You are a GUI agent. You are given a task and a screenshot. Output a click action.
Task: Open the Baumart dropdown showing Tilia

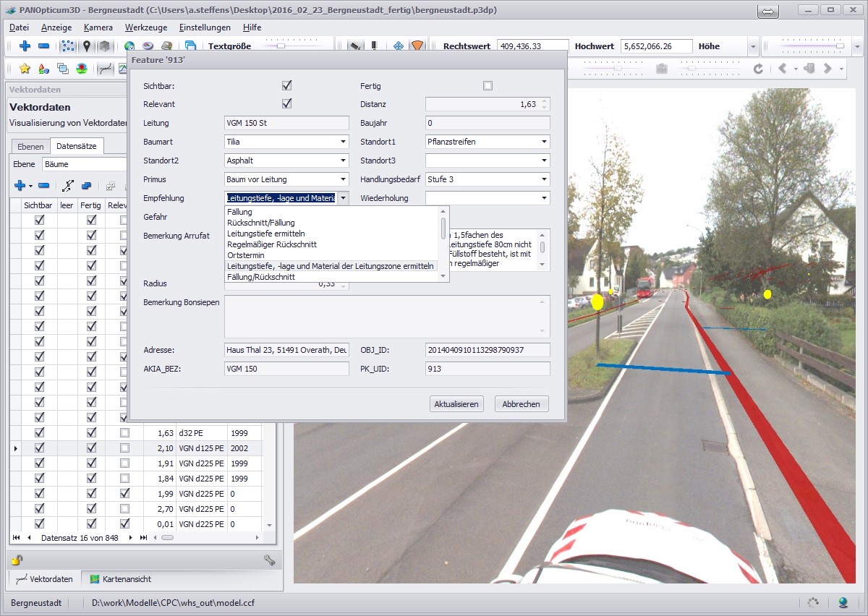[287, 142]
